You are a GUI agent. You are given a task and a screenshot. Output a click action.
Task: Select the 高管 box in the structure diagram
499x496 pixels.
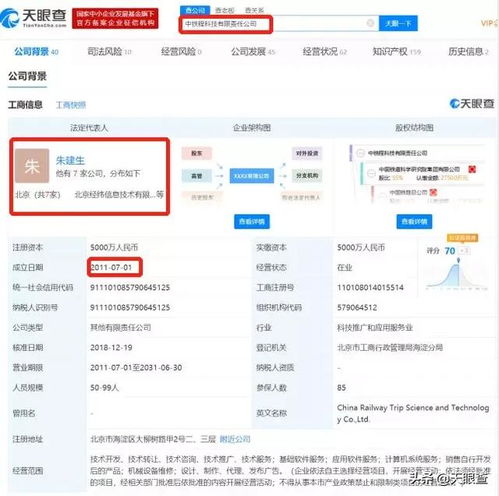coord(196,176)
